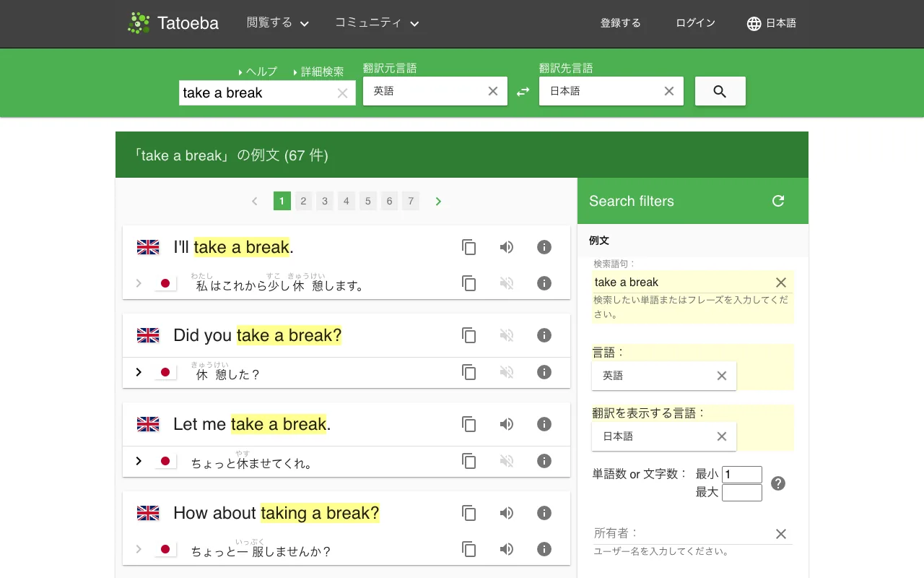Copy the sentence "I'll take a break."
The height and width of the screenshot is (578, 924).
coord(469,247)
